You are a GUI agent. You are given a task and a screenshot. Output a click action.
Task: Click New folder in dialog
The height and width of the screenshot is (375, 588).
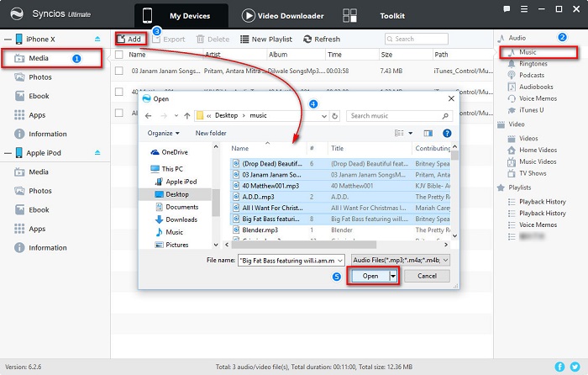211,133
